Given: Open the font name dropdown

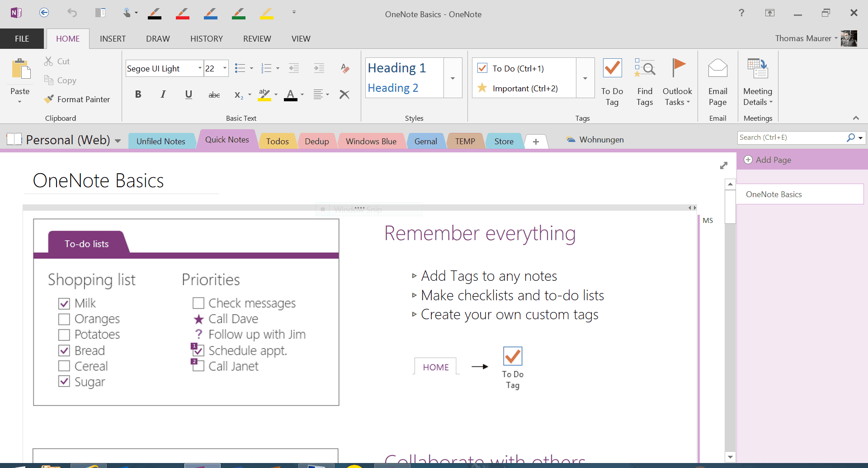Looking at the screenshot, I should [x=200, y=68].
